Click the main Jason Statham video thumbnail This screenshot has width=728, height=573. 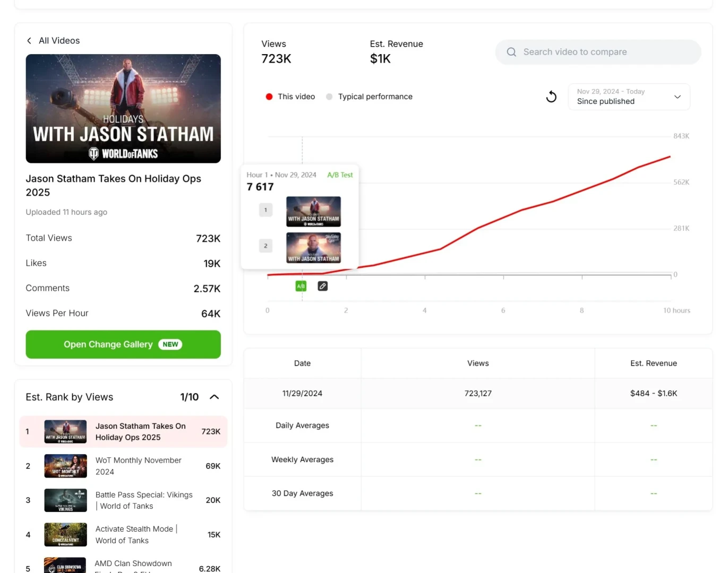[123, 108]
